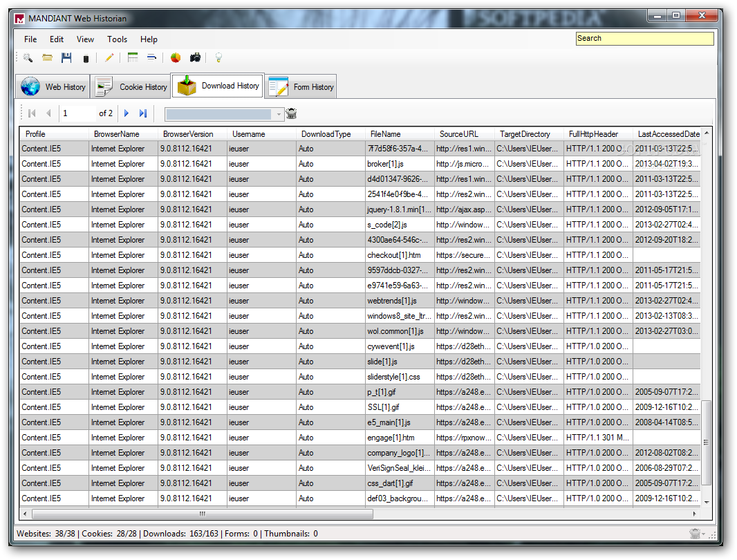Switch to the Web History tab

(53, 87)
